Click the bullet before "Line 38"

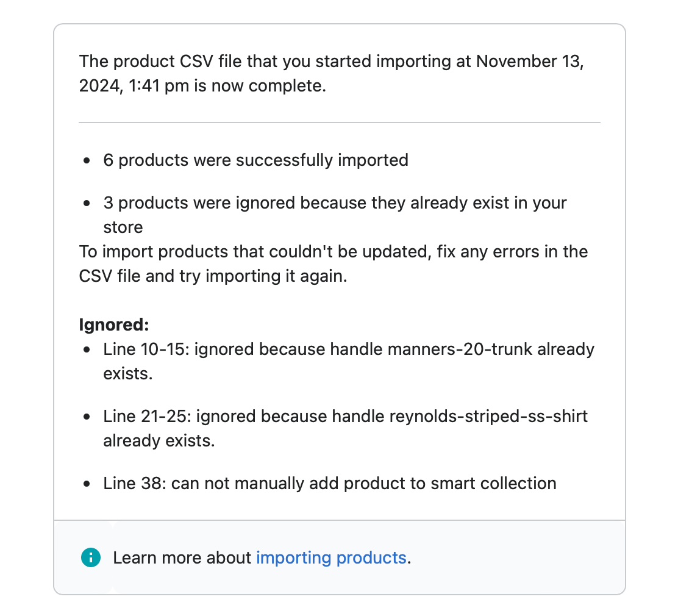[88, 484]
